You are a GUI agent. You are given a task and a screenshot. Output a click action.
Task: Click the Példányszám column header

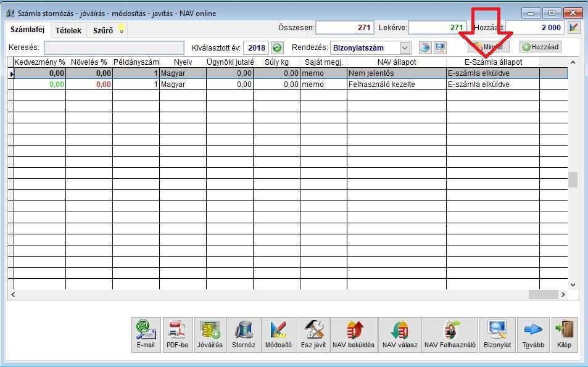136,62
